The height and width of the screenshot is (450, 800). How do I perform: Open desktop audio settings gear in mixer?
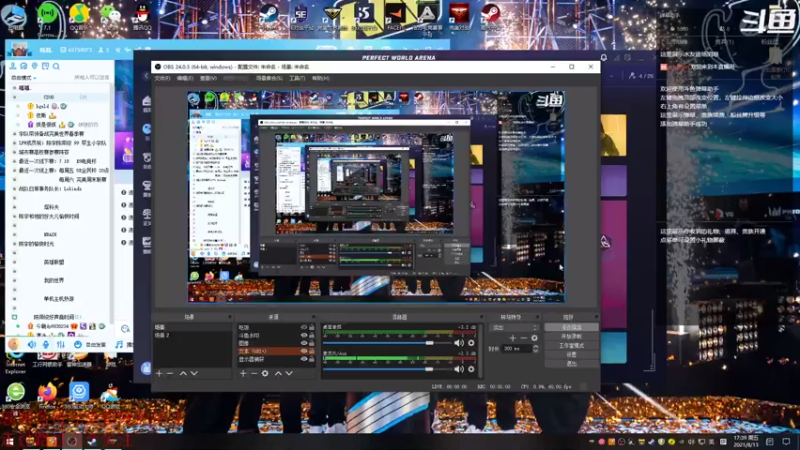(471, 343)
